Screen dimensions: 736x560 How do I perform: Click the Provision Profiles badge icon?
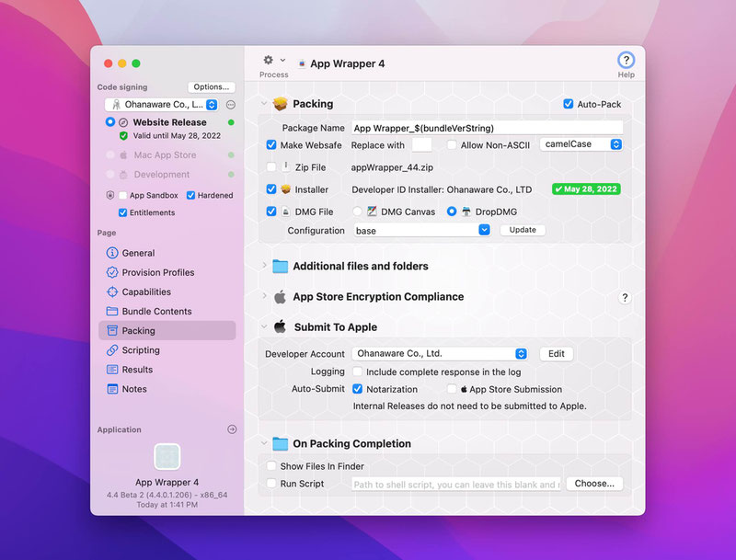(x=112, y=272)
